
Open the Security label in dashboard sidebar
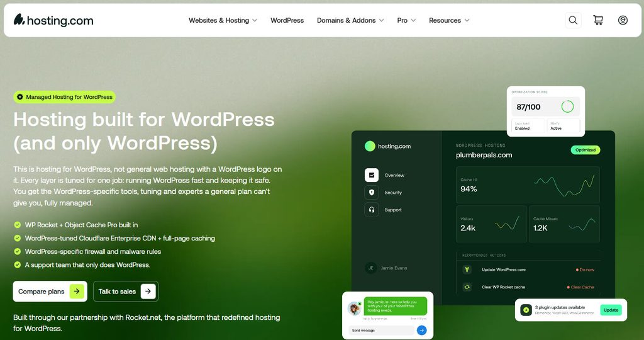coord(393,193)
